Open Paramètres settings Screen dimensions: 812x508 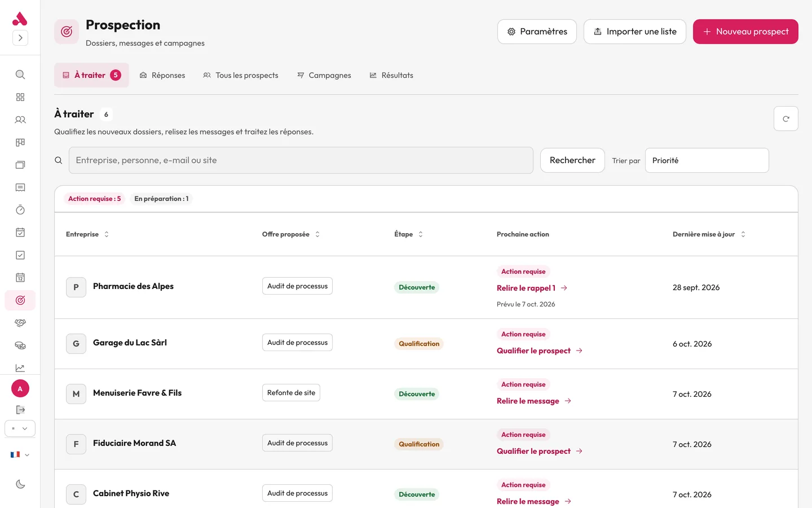pyautogui.click(x=537, y=32)
